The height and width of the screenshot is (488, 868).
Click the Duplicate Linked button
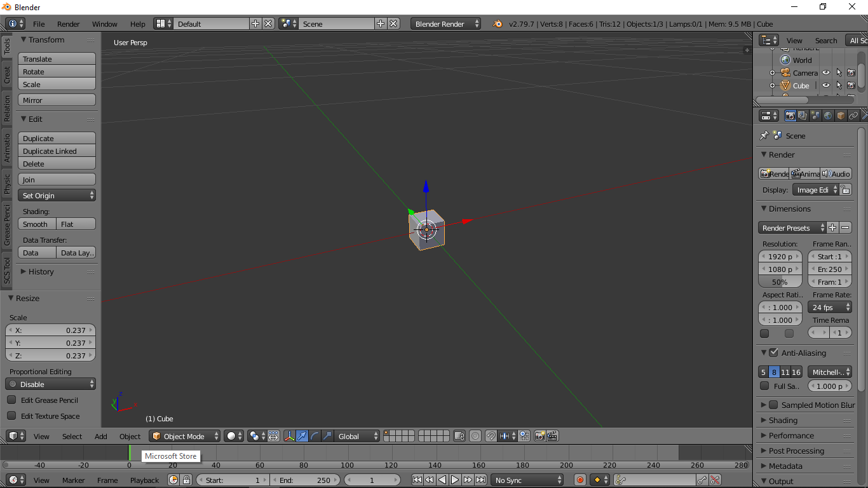pos(57,151)
